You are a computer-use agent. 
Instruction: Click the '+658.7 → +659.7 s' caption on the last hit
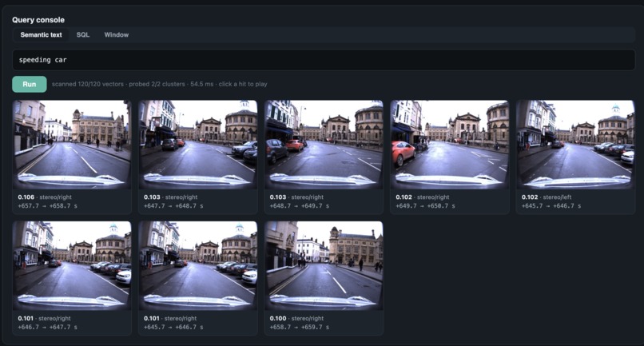(300, 327)
